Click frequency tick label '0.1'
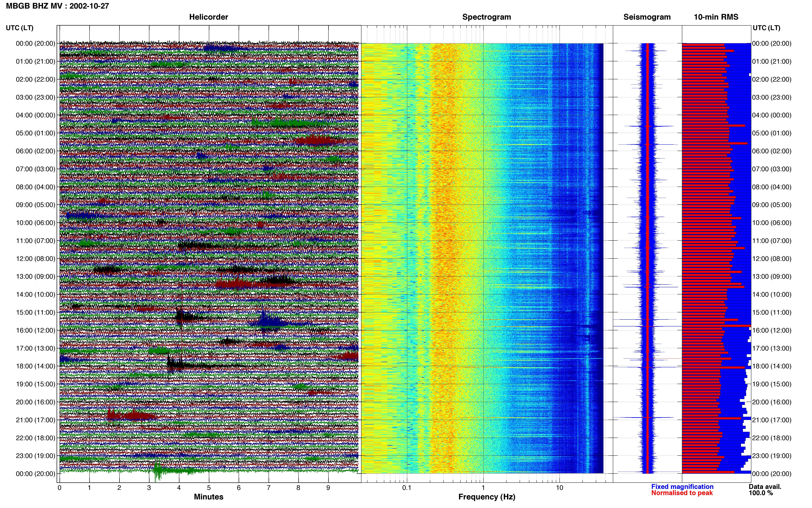 (x=407, y=488)
